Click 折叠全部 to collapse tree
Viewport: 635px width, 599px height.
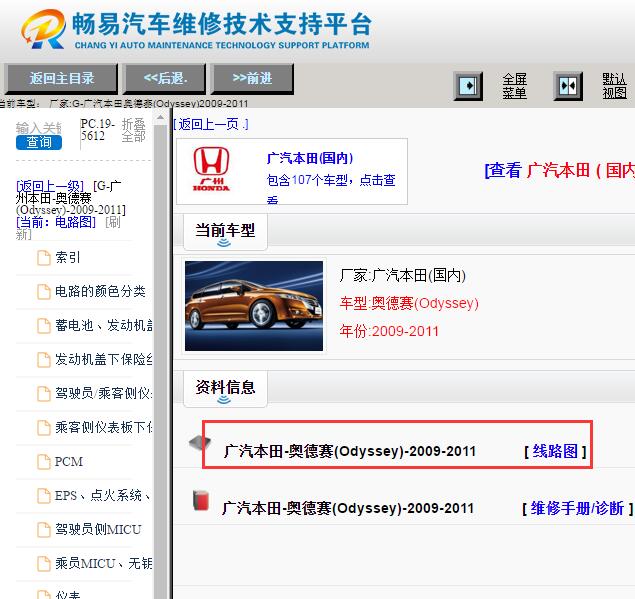[x=133, y=130]
